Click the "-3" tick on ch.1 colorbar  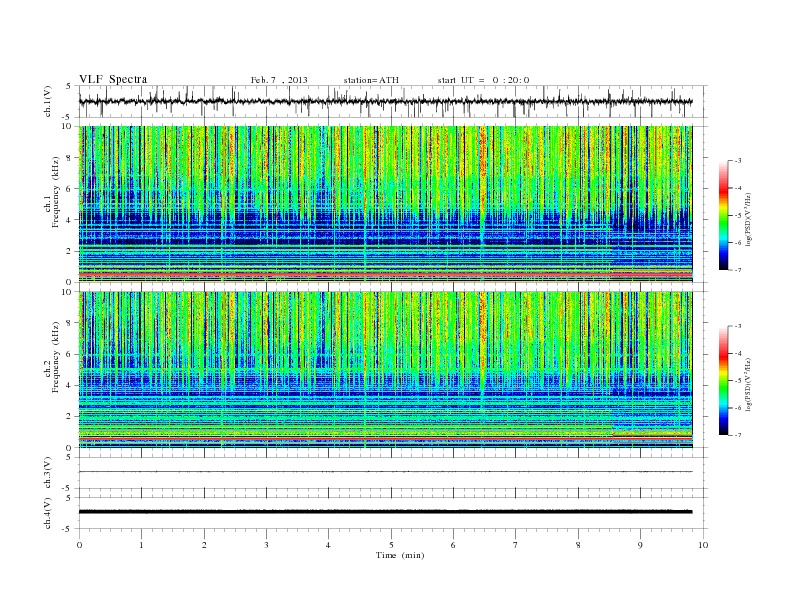click(x=738, y=161)
